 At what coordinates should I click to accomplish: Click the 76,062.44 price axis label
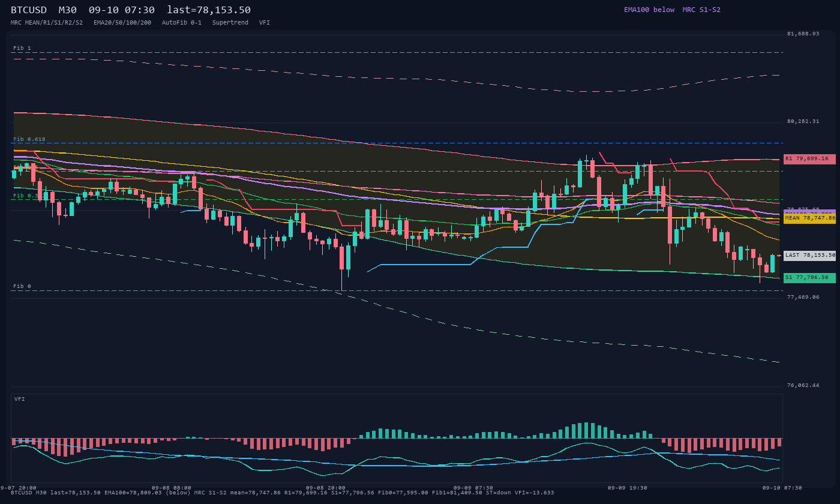803,385
